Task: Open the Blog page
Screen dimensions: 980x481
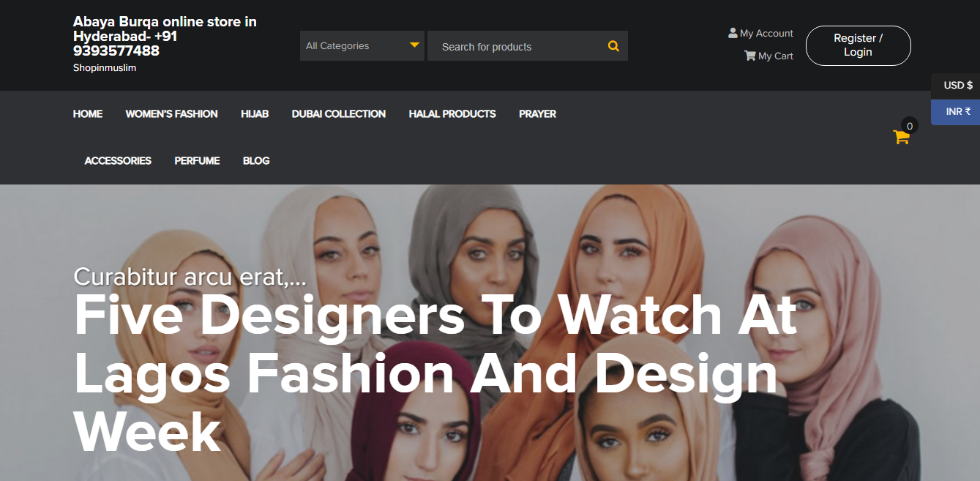Action: coord(256,161)
